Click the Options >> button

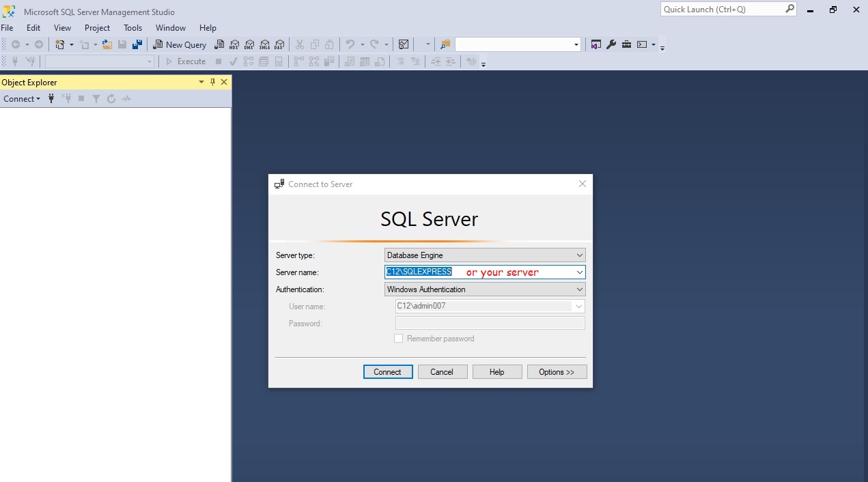click(x=557, y=372)
